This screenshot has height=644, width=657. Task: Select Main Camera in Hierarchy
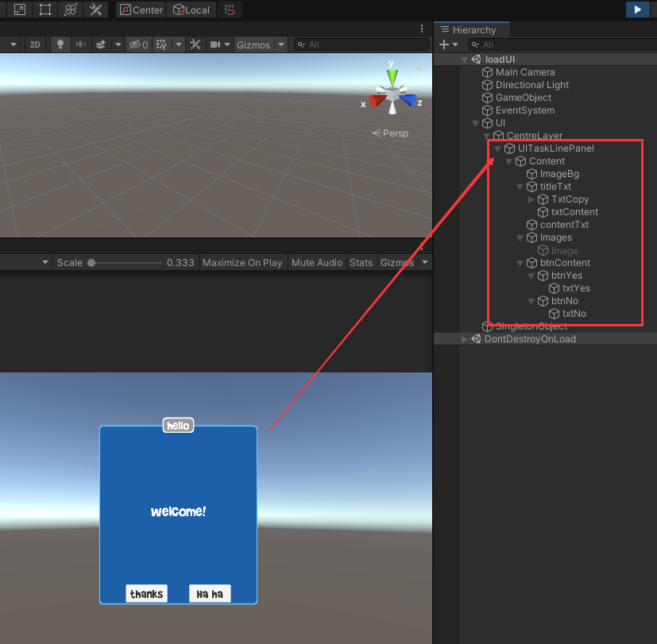pos(524,72)
